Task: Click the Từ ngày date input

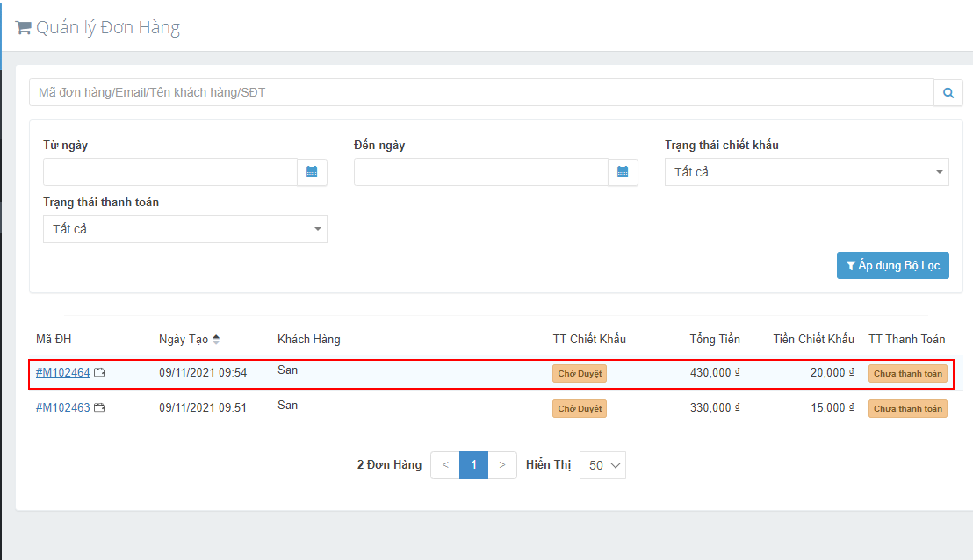Action: 170,172
